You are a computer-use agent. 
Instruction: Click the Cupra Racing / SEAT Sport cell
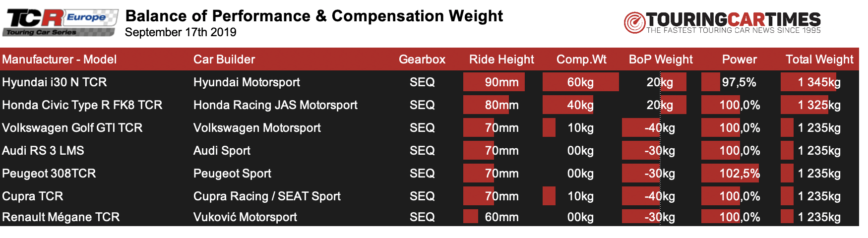[267, 196]
